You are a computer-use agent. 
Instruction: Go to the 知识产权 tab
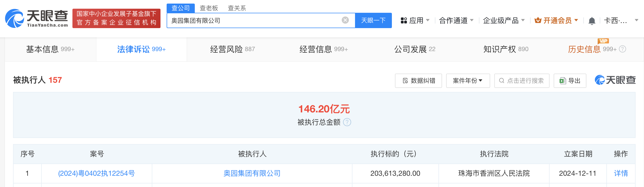tap(506, 49)
